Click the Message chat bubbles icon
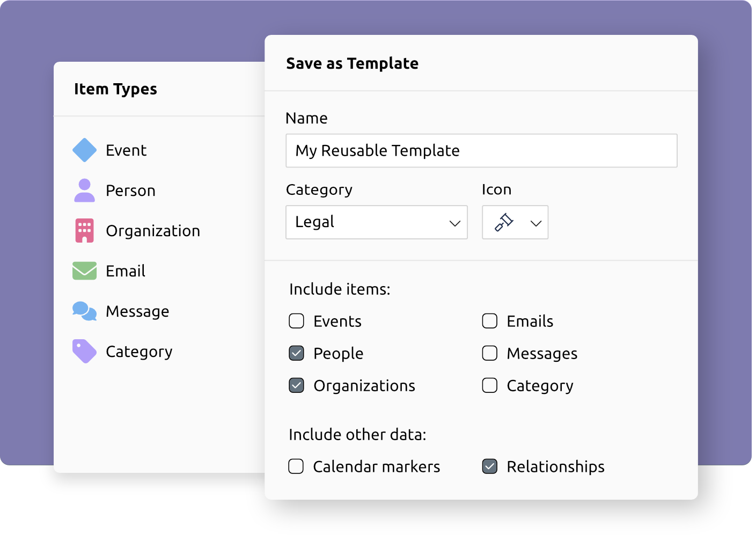 [84, 311]
